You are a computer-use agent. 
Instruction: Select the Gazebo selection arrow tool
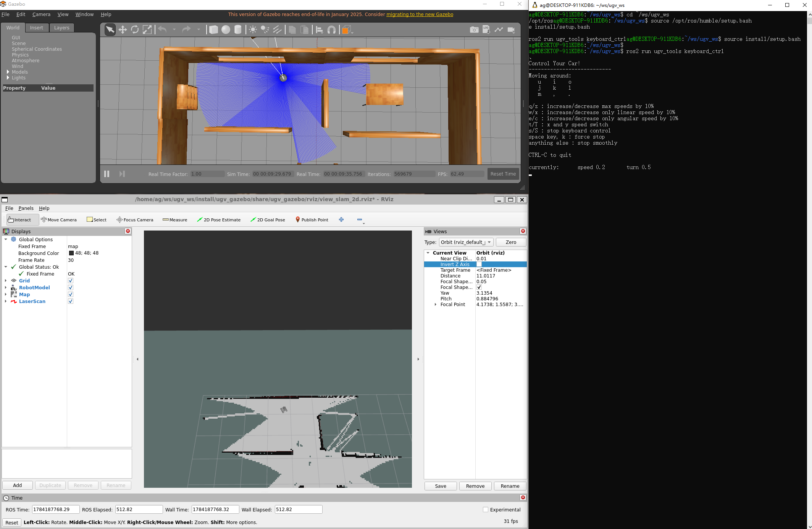tap(110, 30)
